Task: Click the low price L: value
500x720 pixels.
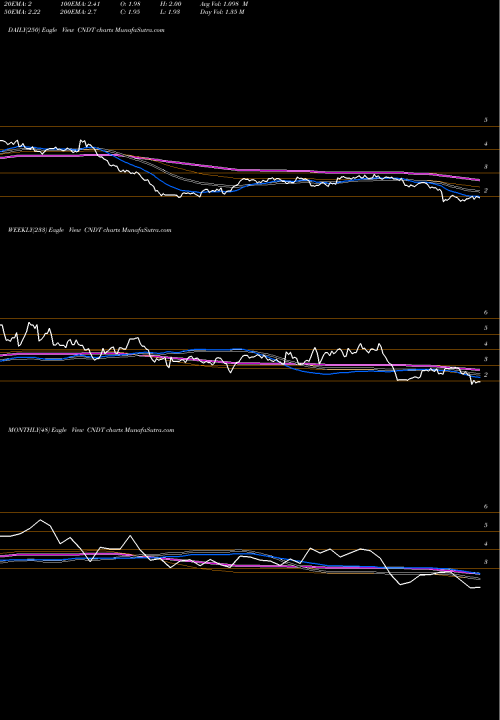Action: pyautogui.click(x=171, y=12)
